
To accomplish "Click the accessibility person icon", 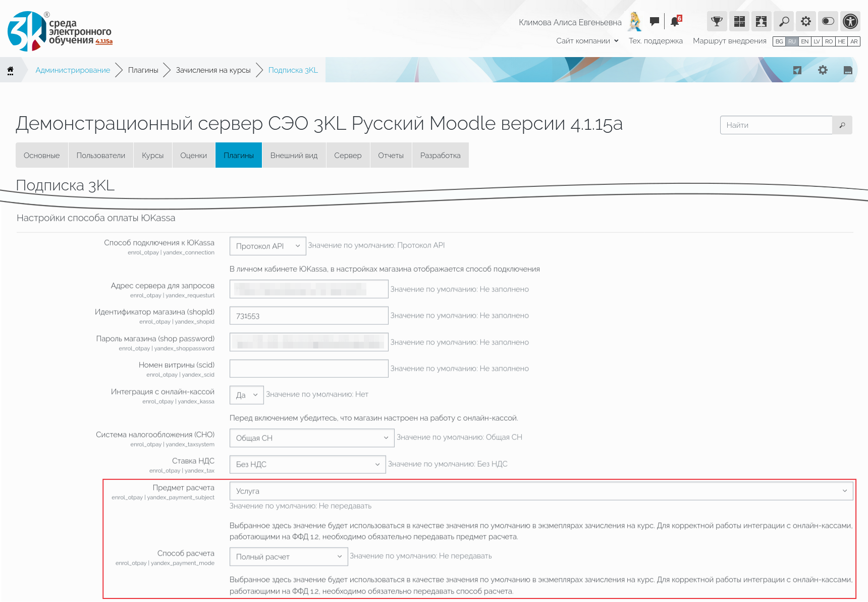I will coord(850,21).
